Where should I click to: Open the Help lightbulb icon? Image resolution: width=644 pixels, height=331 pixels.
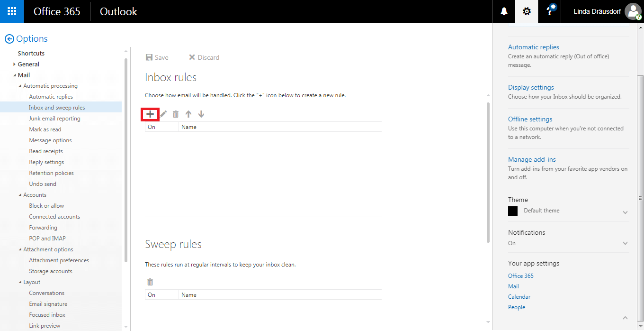[549, 11]
